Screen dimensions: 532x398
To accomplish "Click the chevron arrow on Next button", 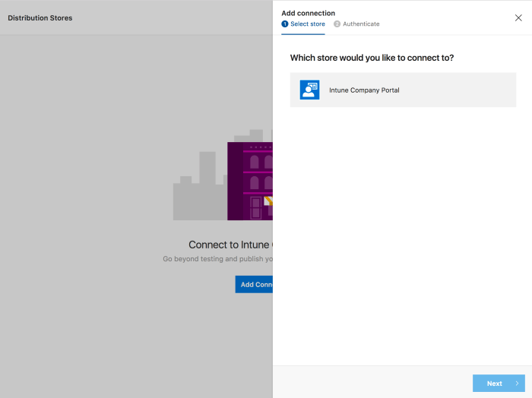I will tap(517, 384).
